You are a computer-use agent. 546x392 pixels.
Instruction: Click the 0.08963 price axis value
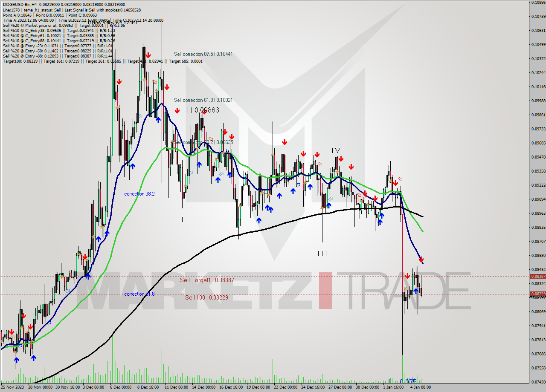pos(538,213)
